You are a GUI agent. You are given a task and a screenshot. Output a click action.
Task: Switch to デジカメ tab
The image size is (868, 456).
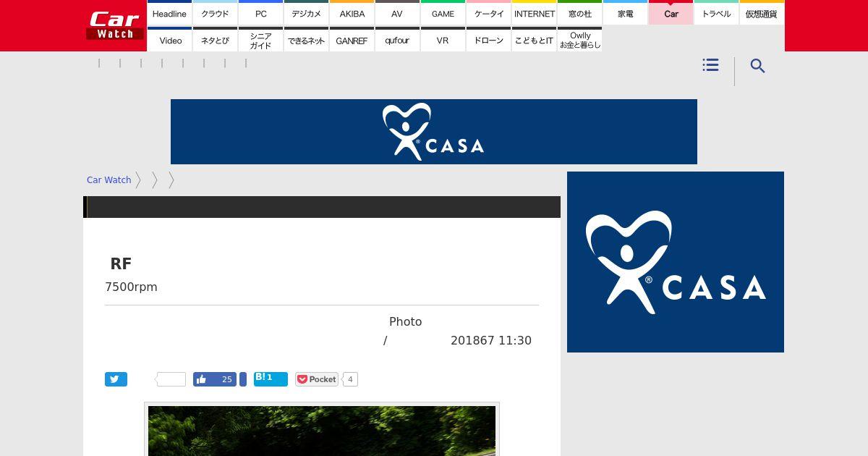306,13
